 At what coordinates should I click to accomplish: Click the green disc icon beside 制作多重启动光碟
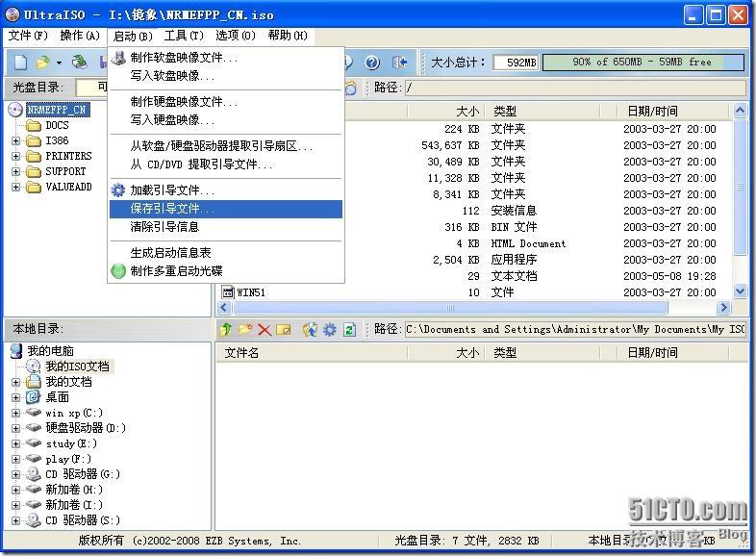[x=118, y=271]
